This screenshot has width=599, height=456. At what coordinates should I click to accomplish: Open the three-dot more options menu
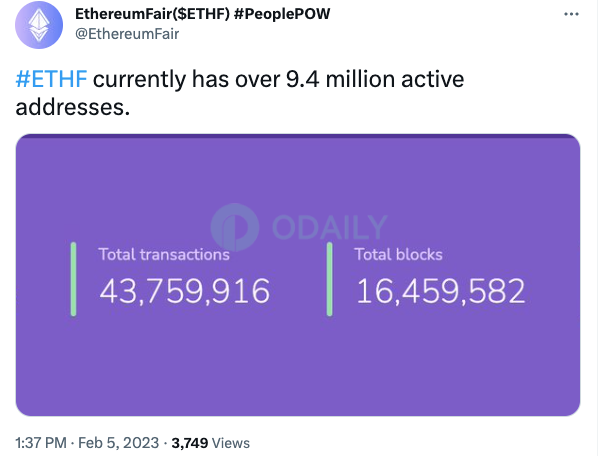(571, 14)
